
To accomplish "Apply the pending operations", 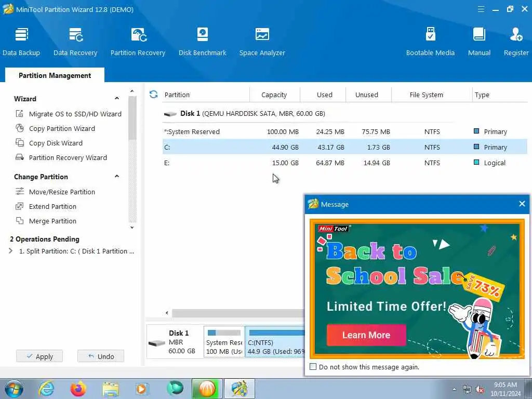I will [x=39, y=356].
